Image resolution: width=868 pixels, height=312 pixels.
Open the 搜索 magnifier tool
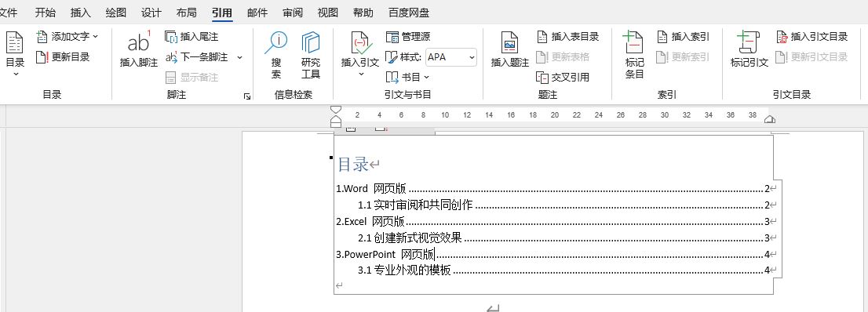(x=275, y=55)
